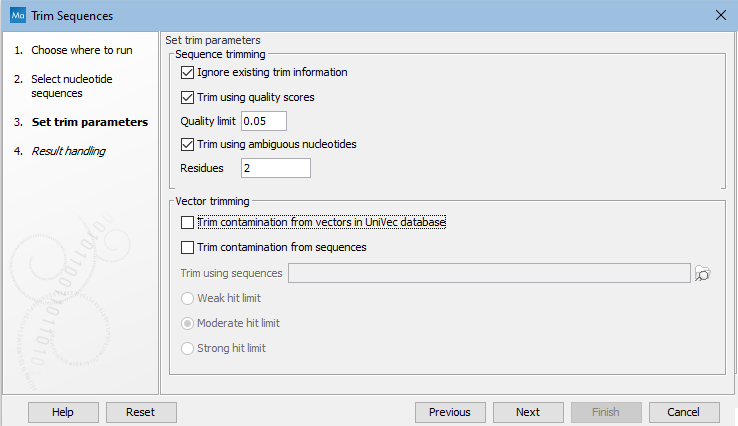
Task: Click the Trim using sequences field
Action: pyautogui.click(x=489, y=273)
